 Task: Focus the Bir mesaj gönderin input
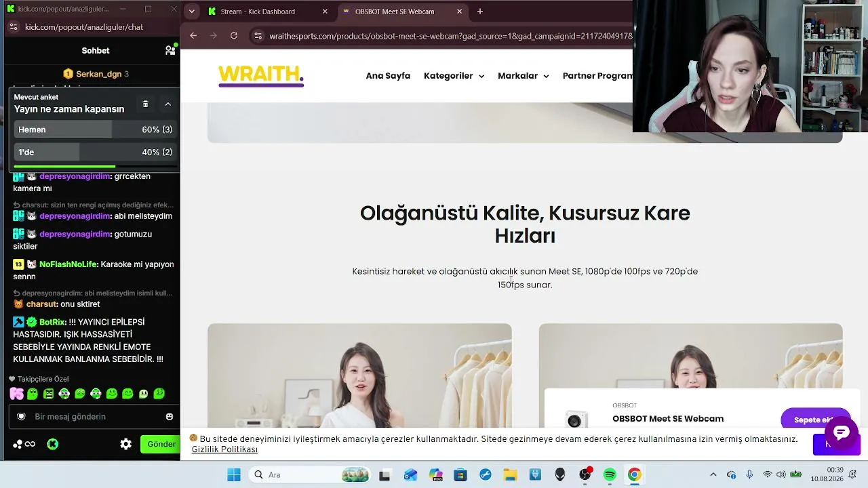pyautogui.click(x=95, y=417)
